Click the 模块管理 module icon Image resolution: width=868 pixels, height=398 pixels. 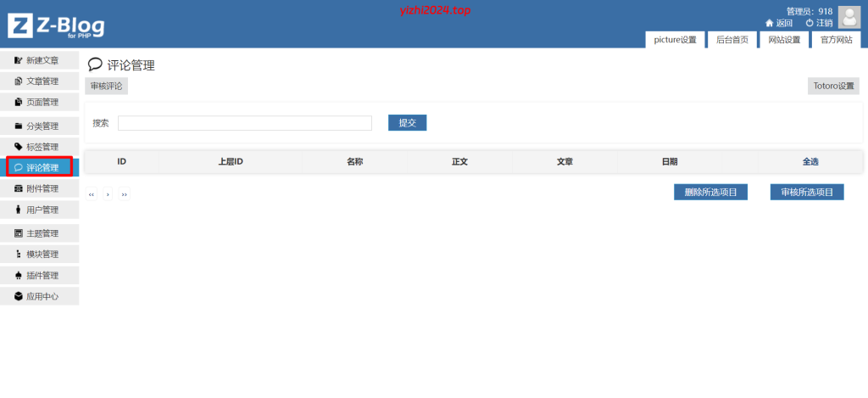pyautogui.click(x=19, y=255)
